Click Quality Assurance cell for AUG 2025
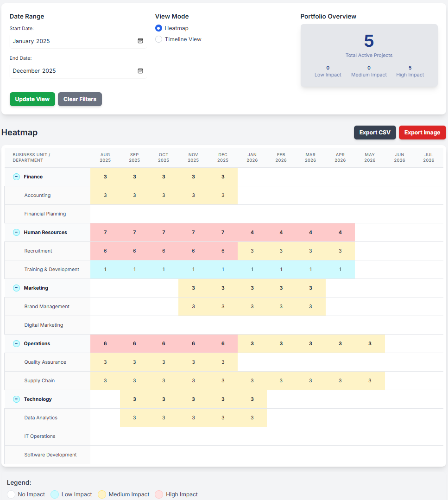Viewport: 448px width, 500px height. click(105, 362)
